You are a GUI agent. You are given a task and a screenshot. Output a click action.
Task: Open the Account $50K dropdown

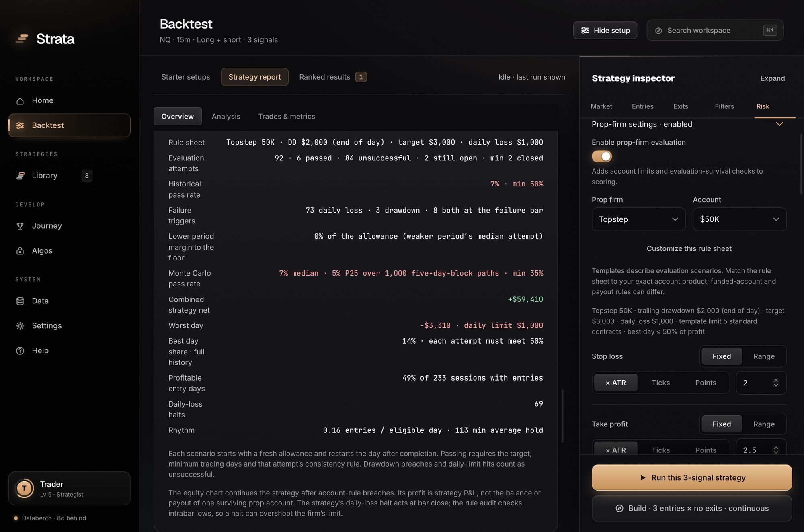pos(739,219)
